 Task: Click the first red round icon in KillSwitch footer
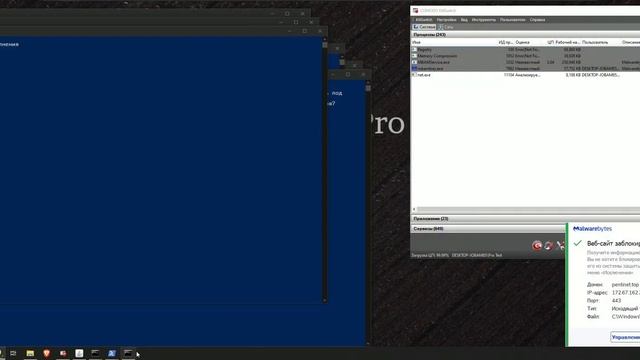pos(537,245)
